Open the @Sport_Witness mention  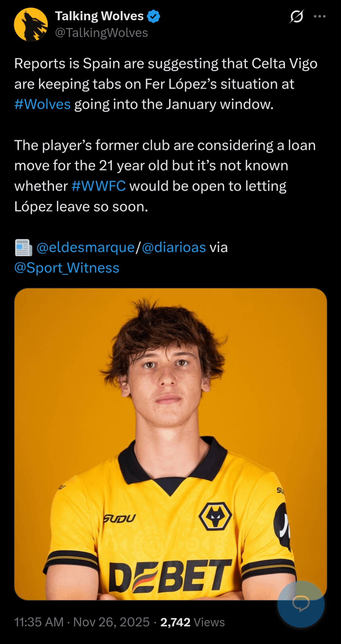tap(67, 268)
